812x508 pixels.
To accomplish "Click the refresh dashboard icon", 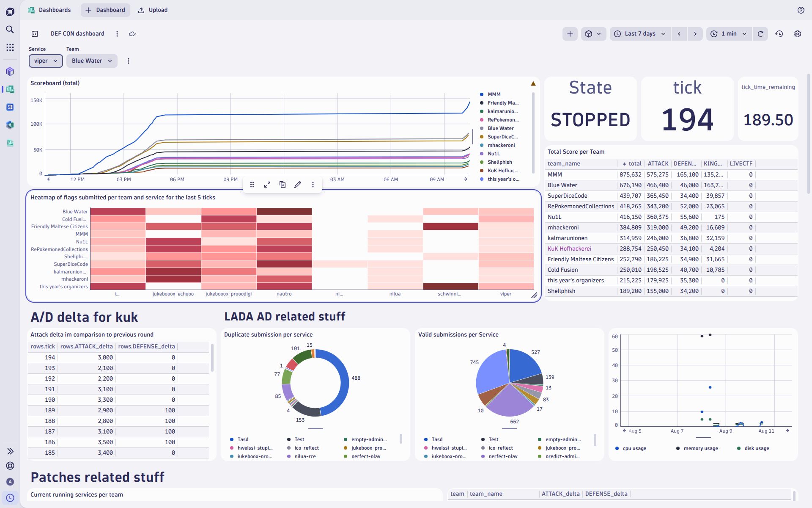I will (760, 34).
